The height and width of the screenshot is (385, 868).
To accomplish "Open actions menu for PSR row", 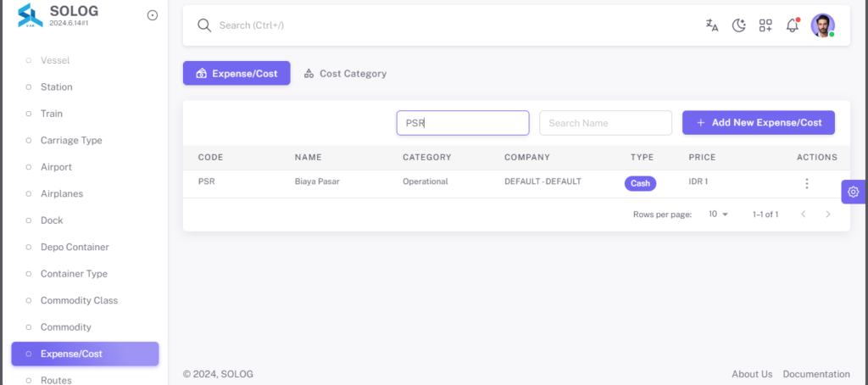I will pos(807,183).
